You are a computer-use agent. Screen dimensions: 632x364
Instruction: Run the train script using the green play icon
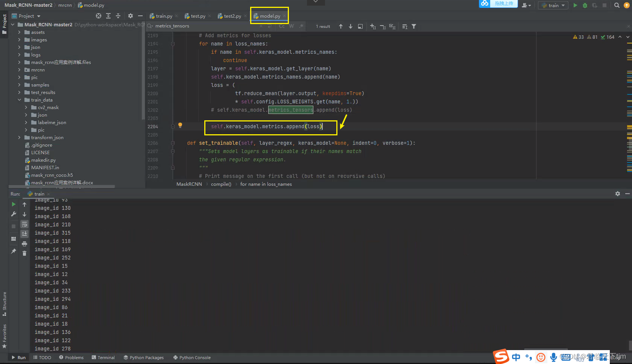pyautogui.click(x=575, y=5)
